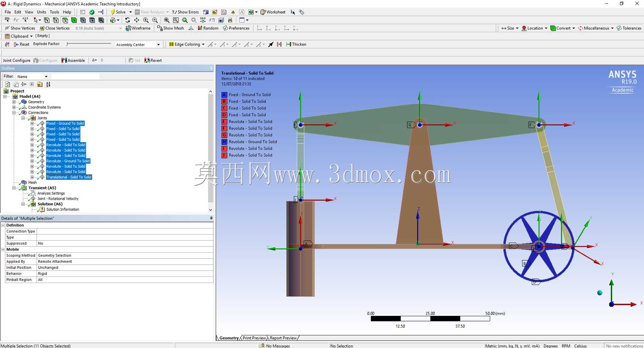
Task: Click the sort A-Z icon in Outline
Action: (x=48, y=85)
